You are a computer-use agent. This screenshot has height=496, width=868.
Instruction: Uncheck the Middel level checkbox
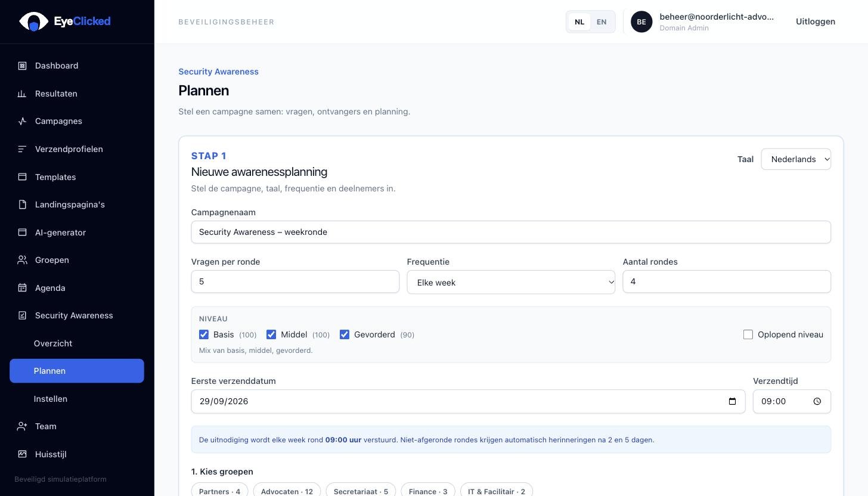(271, 334)
